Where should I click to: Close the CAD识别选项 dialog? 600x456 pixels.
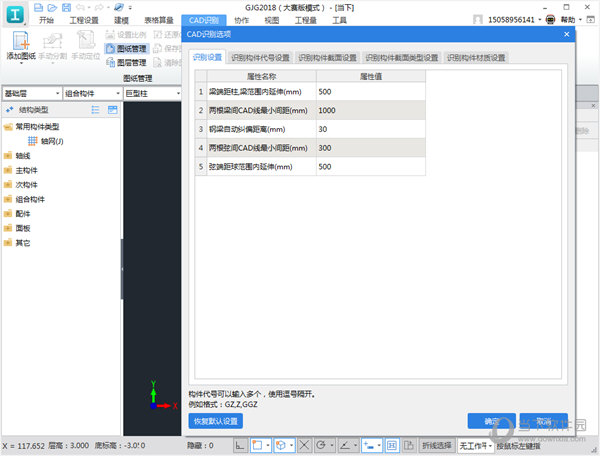567,34
